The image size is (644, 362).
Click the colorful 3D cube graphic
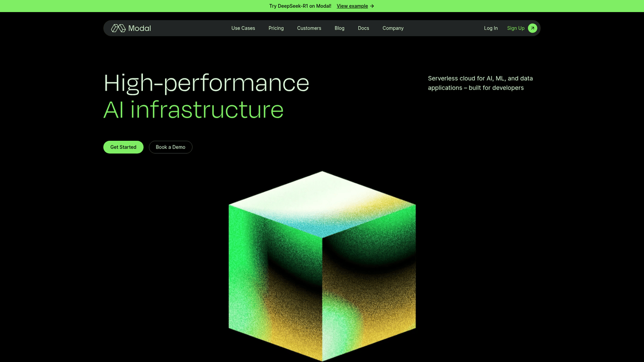tap(322, 266)
